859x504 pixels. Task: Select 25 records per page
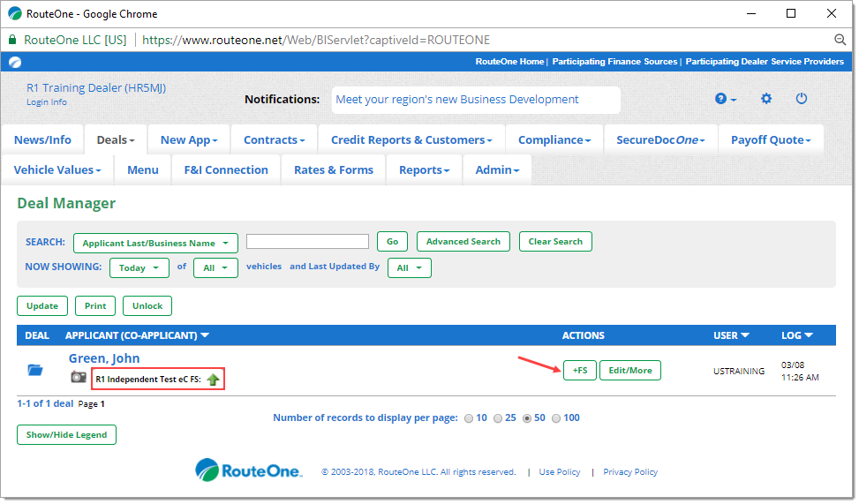click(x=497, y=418)
